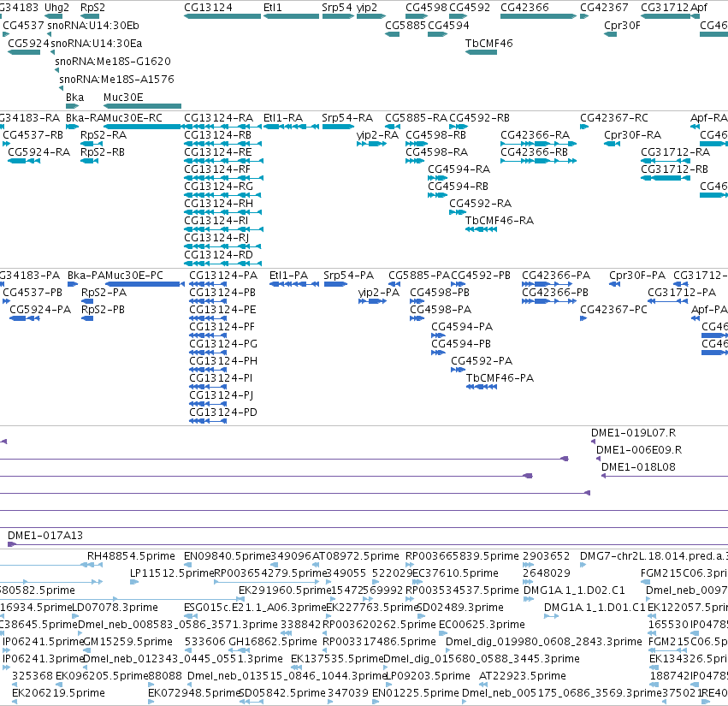Image resolution: width=728 pixels, height=706 pixels.
Task: Select the yip2 gene label
Action: tap(367, 8)
